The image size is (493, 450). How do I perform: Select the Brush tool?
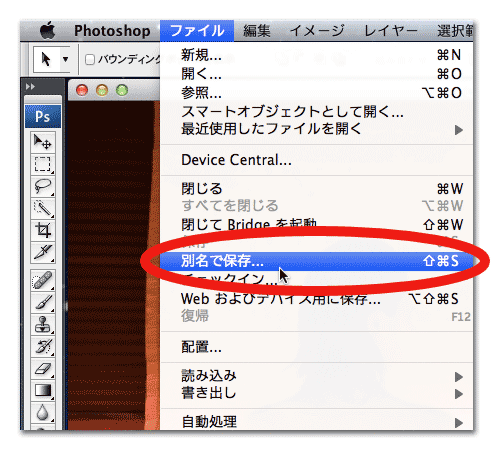coord(43,303)
